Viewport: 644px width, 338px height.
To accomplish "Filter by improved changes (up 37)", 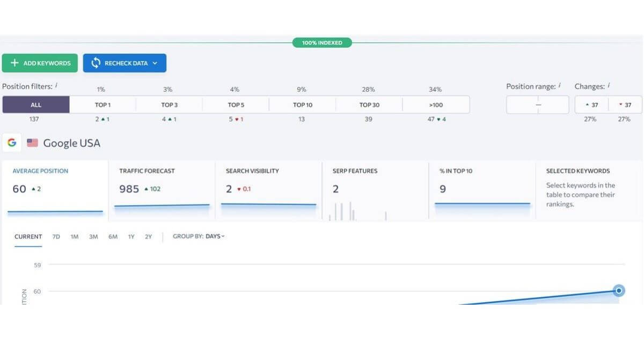I will 591,105.
